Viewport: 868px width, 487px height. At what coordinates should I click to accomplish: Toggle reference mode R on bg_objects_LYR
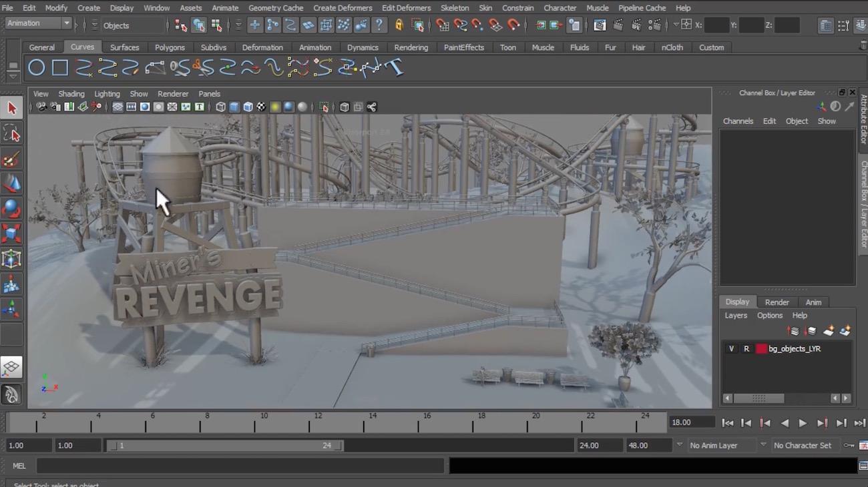click(x=746, y=349)
